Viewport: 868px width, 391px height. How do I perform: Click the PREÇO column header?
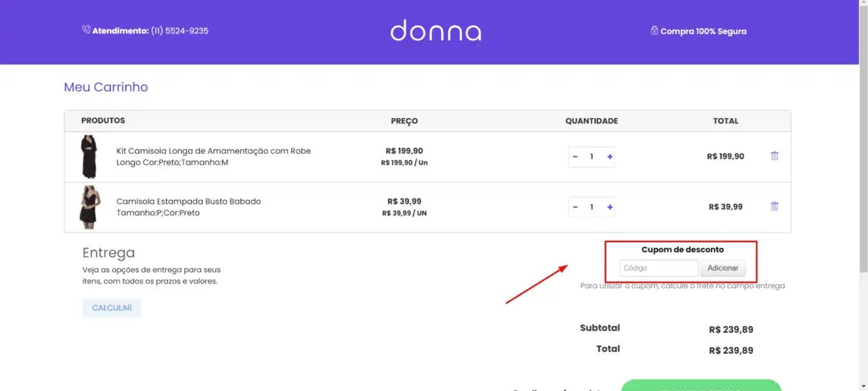[x=404, y=121]
